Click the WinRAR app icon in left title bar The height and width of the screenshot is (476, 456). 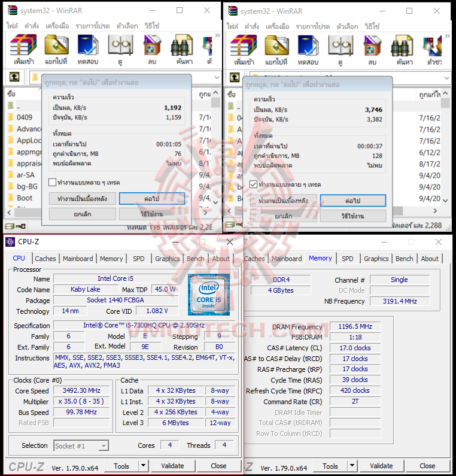pos(13,10)
